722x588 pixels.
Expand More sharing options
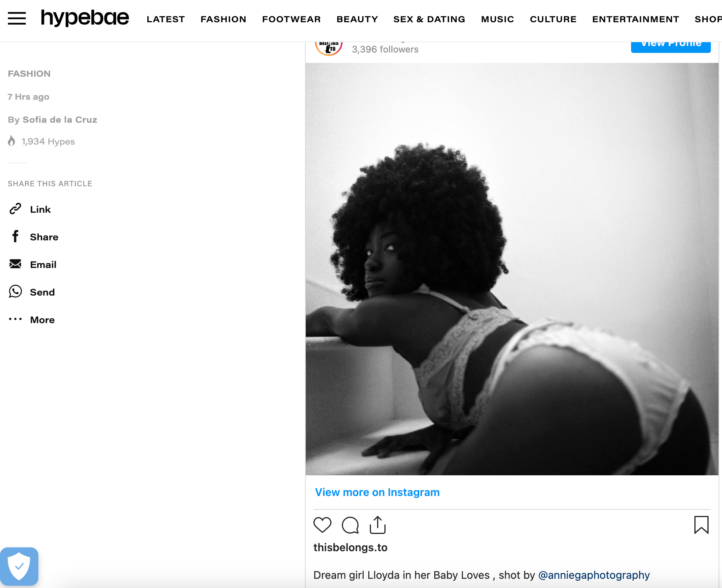[31, 320]
